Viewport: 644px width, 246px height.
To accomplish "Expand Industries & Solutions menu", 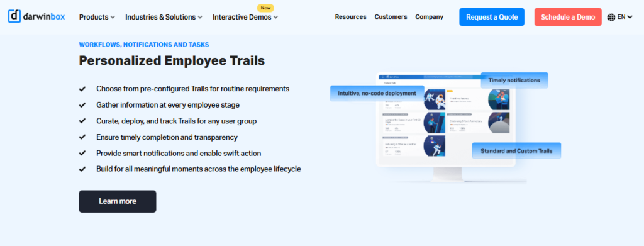I will coord(164,17).
